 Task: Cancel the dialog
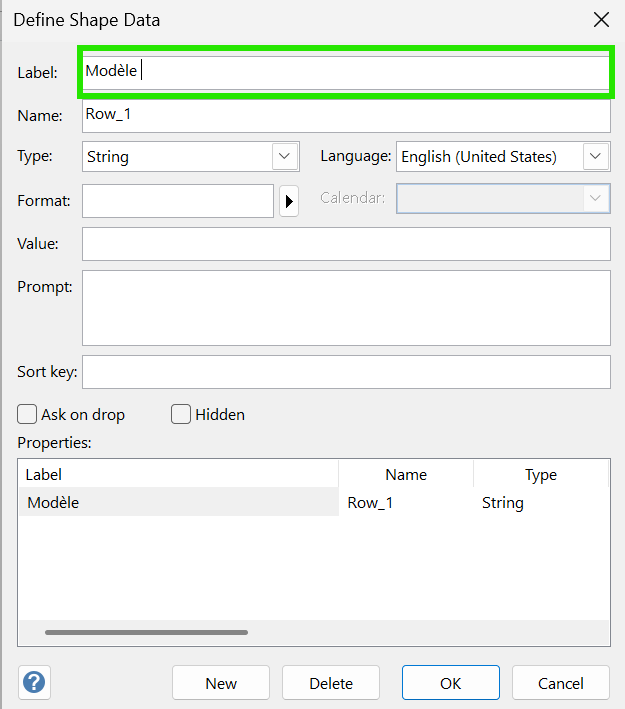pos(561,683)
